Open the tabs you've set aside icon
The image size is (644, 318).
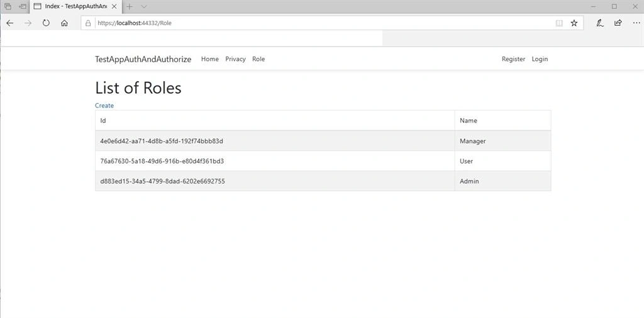(8, 6)
